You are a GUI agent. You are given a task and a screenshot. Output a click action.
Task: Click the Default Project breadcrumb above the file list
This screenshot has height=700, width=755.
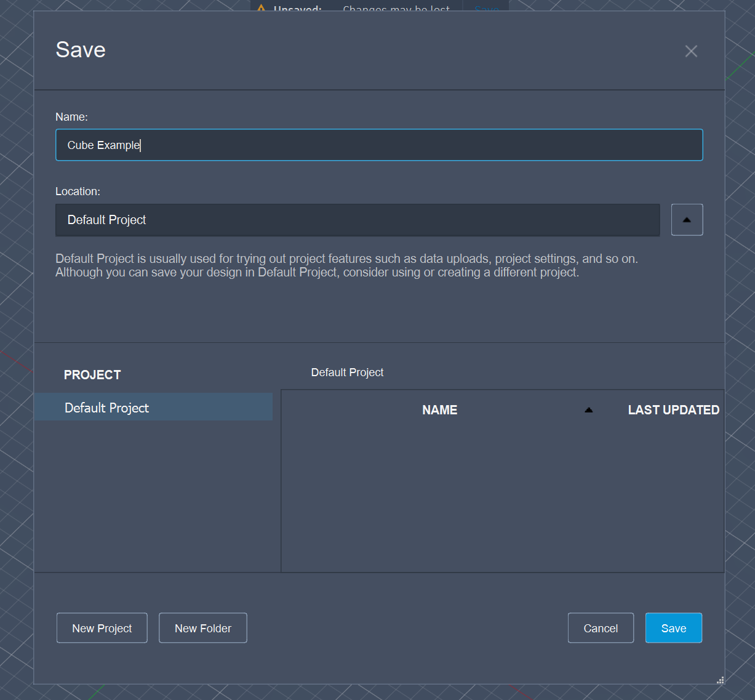pos(347,372)
